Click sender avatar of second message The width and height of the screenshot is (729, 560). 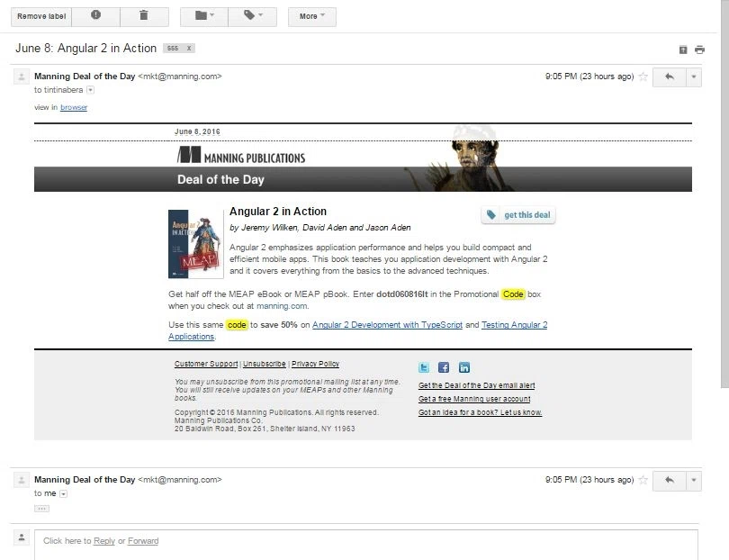pos(22,480)
